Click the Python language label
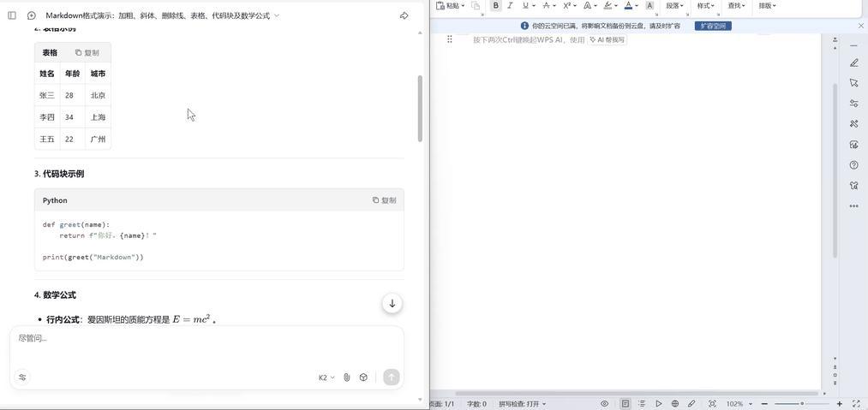Screen dimensions: 868x410 click(x=55, y=200)
